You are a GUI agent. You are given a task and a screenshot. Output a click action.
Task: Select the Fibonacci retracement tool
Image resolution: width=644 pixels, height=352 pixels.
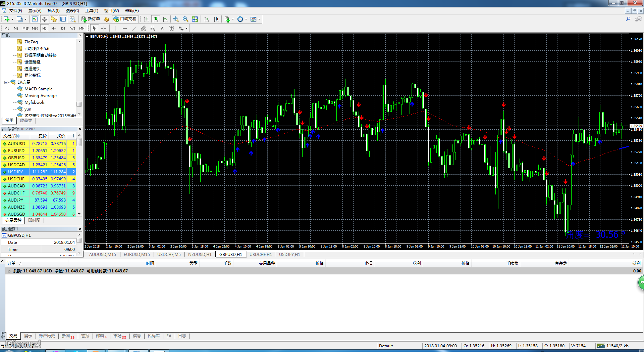[x=153, y=29]
